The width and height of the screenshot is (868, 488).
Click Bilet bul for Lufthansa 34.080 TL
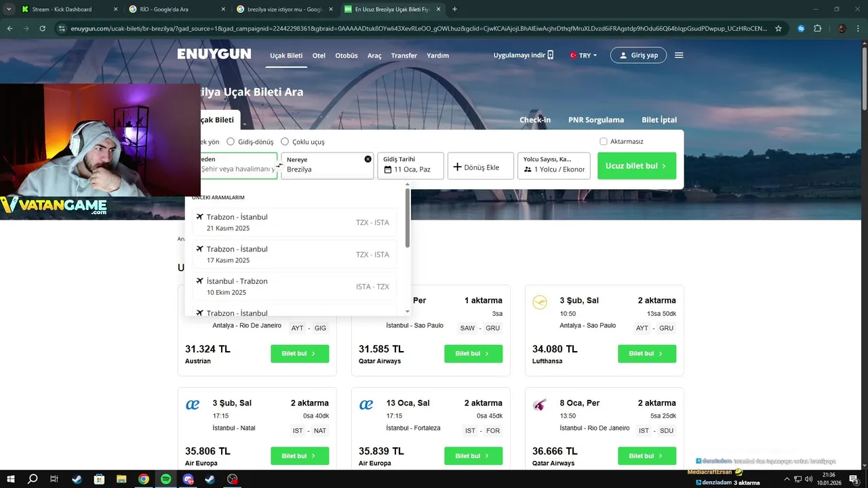pyautogui.click(x=647, y=354)
